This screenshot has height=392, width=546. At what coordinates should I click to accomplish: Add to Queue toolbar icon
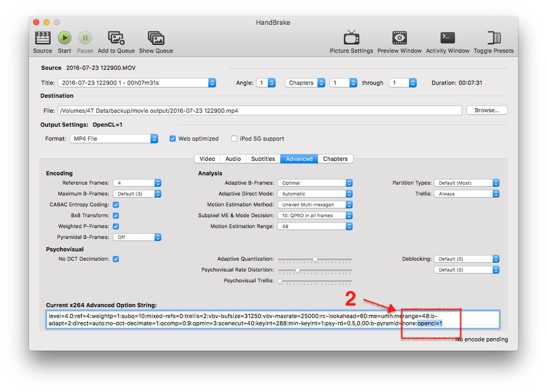(x=116, y=38)
